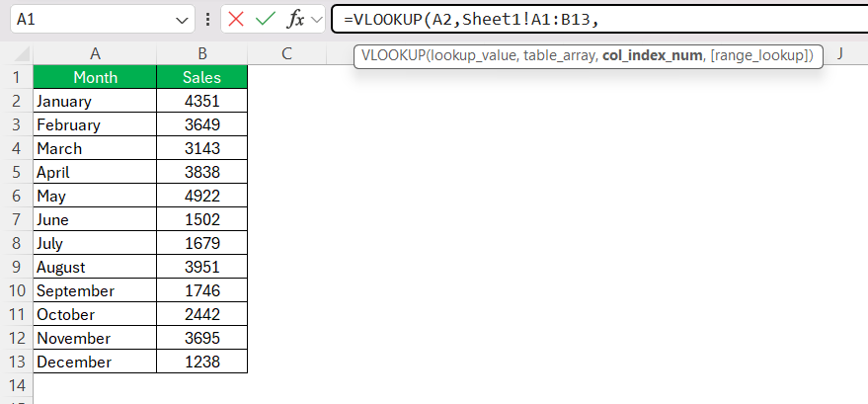Select the April cell

click(x=95, y=172)
